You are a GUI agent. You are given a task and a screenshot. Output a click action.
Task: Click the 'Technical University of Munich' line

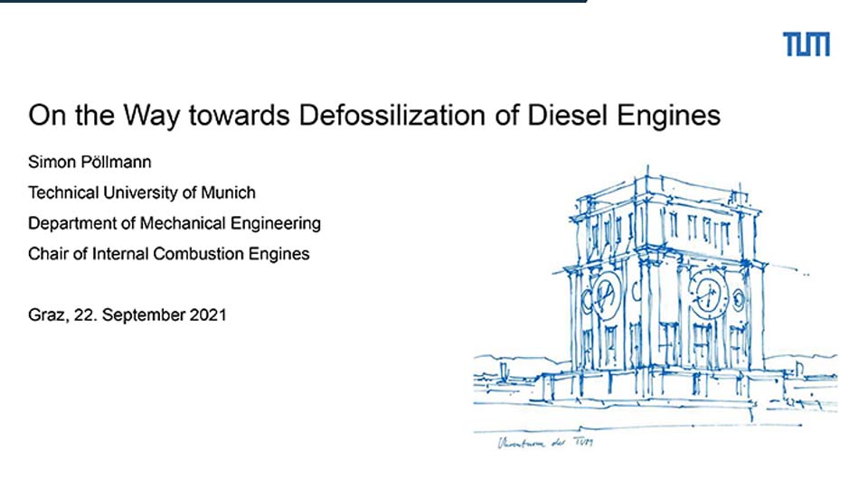(x=142, y=192)
